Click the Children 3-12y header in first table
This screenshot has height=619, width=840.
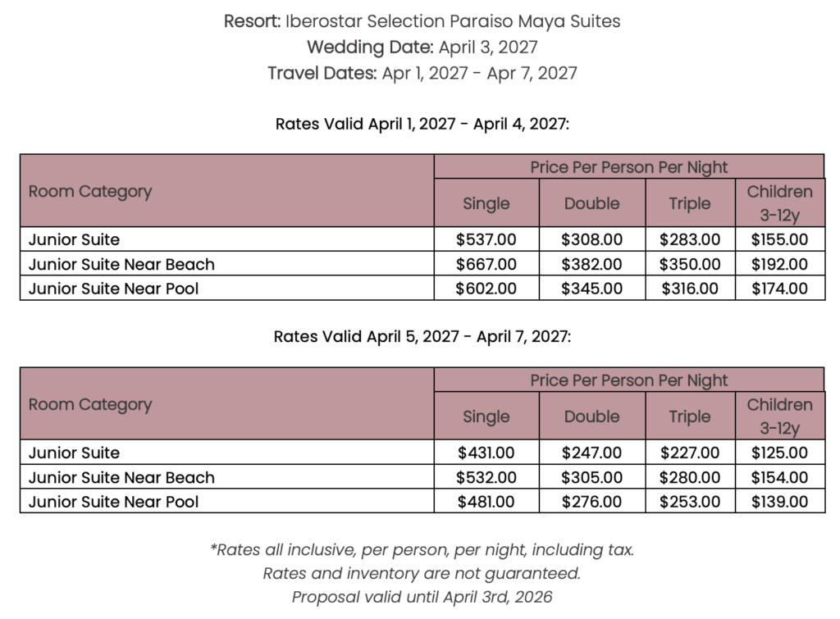[x=779, y=203]
